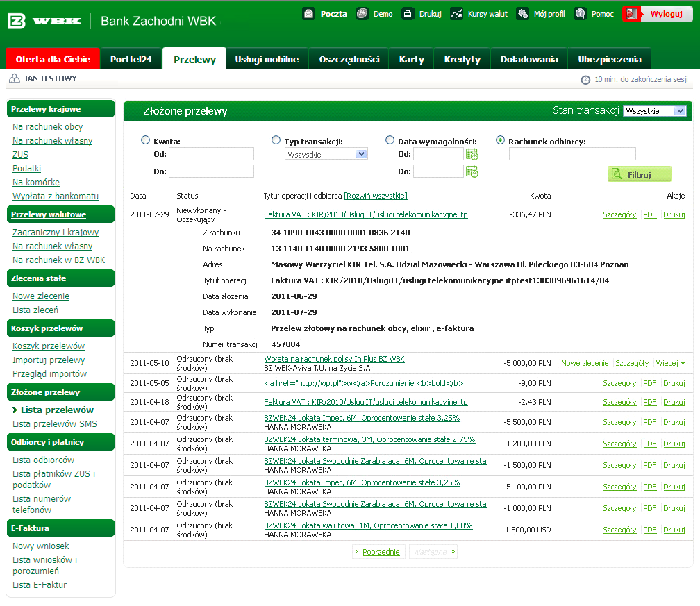
Task: Open Lista przelewów SMS link
Action: (x=54, y=424)
